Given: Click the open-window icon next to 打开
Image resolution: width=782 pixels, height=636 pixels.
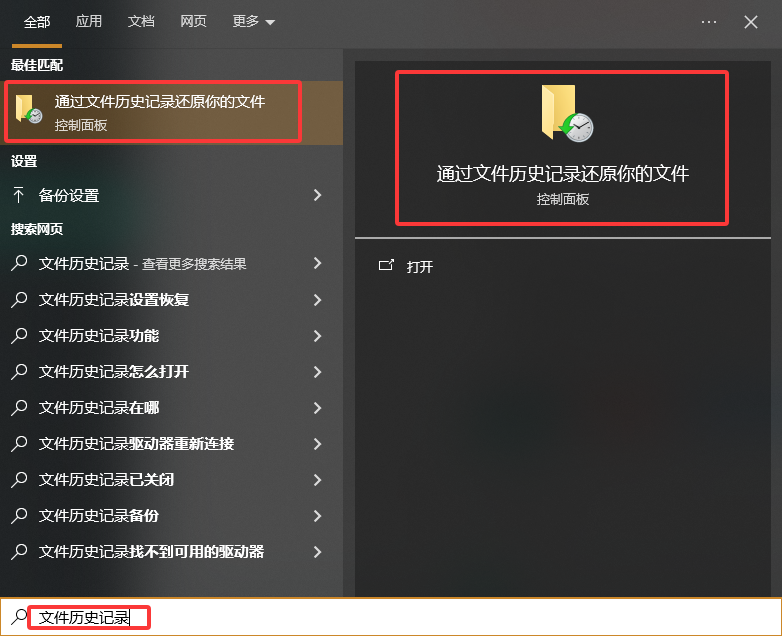Looking at the screenshot, I should tap(386, 265).
